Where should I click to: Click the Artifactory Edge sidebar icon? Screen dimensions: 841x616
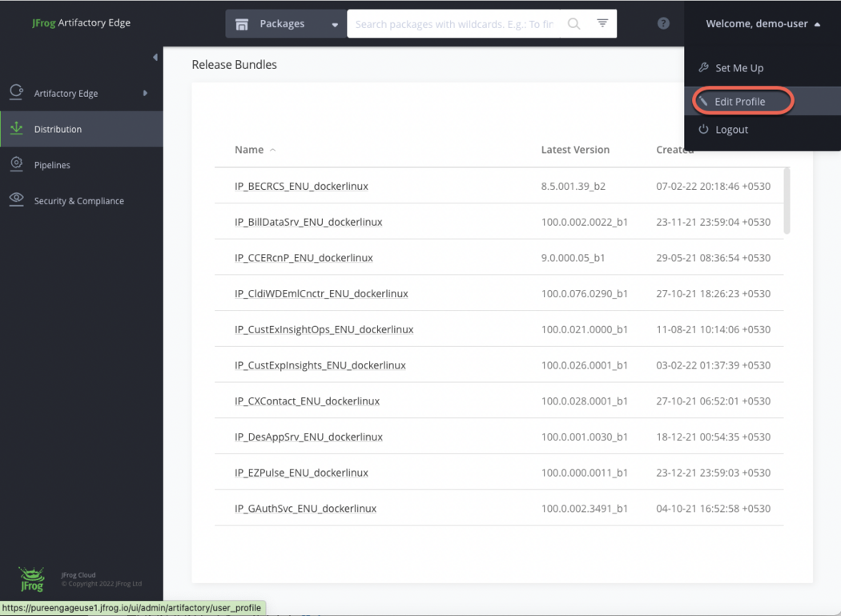(16, 92)
